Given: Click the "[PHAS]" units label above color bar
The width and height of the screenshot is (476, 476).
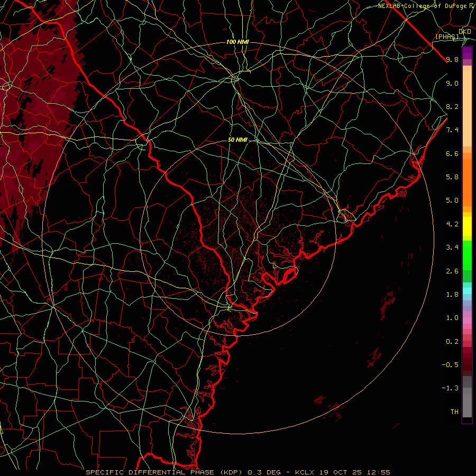Looking at the screenshot, I should (x=447, y=36).
